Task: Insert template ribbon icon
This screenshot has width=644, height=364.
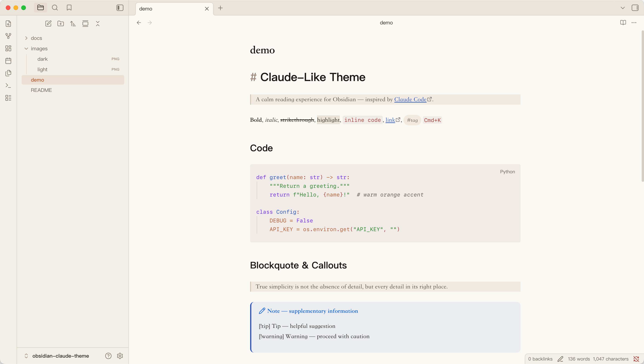Action: point(8,73)
